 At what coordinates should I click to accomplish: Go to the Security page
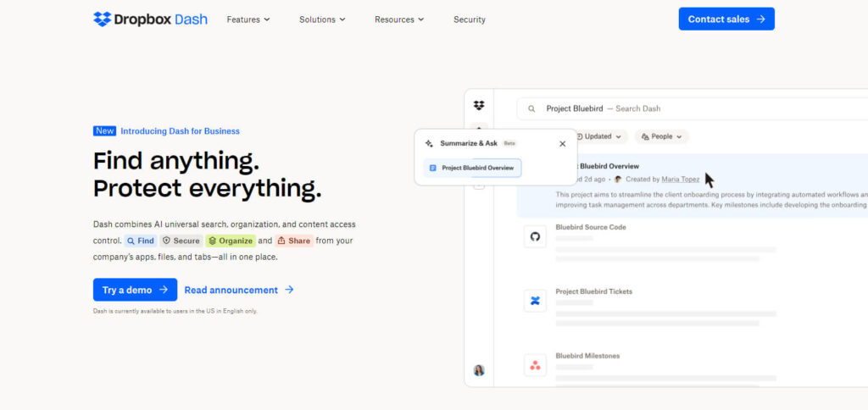coord(470,19)
